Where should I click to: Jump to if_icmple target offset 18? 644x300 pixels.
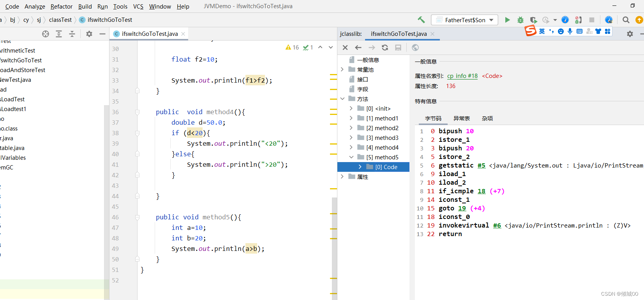point(482,191)
